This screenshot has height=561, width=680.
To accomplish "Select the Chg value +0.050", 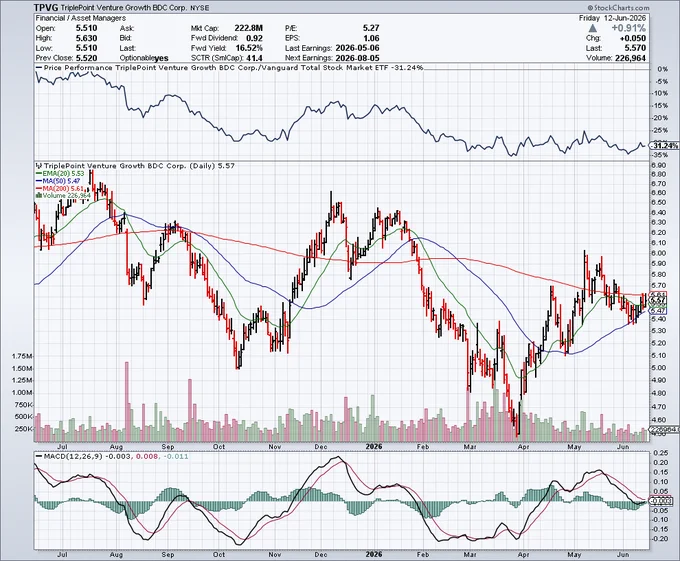I will pos(633,38).
